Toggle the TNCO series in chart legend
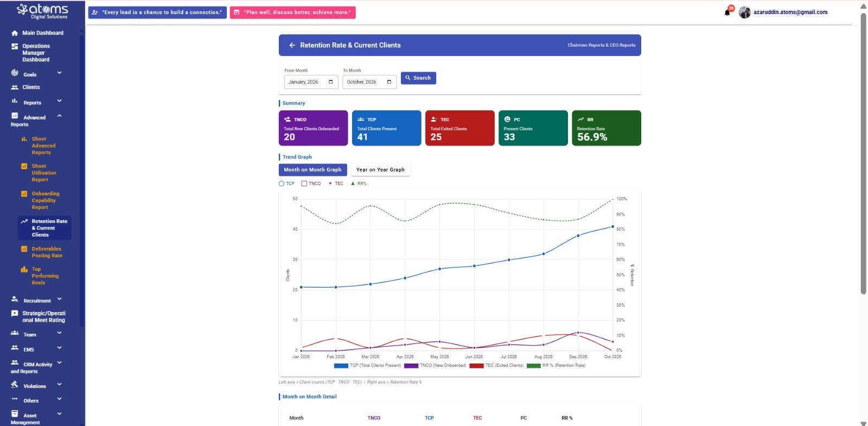 click(311, 183)
